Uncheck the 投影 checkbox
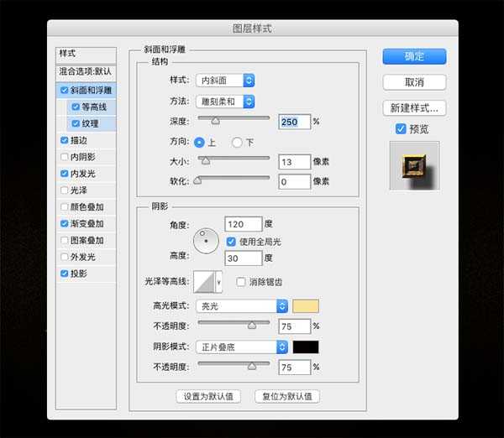 click(65, 274)
